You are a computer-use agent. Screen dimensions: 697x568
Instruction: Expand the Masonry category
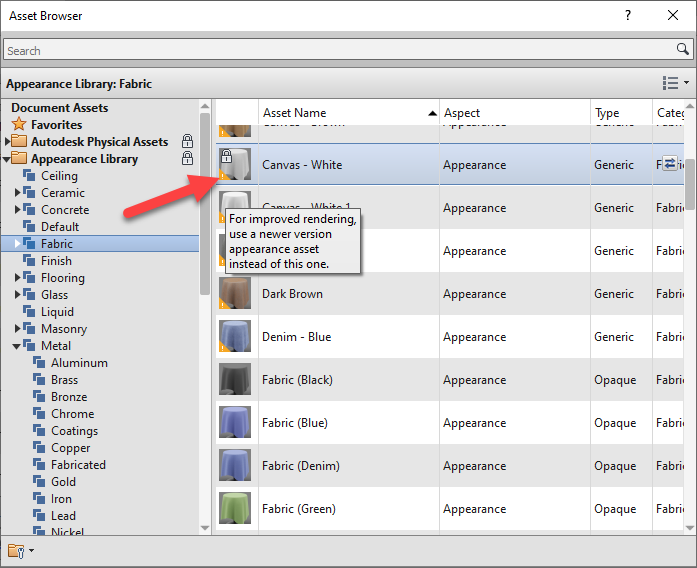tap(17, 328)
